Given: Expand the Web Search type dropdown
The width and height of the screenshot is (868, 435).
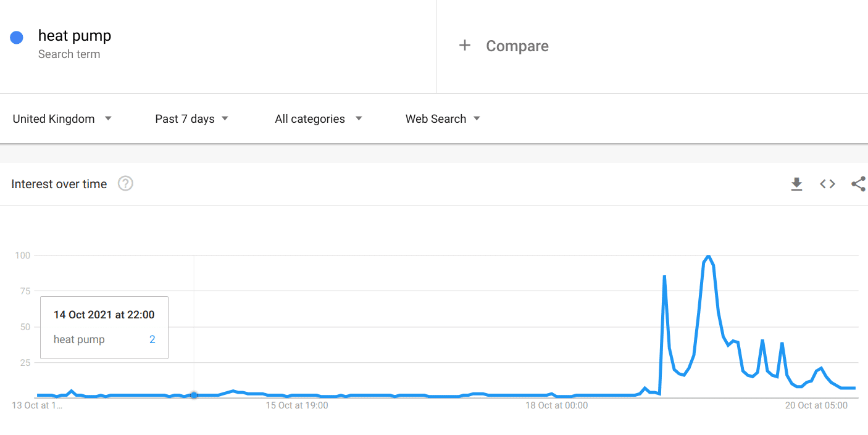Looking at the screenshot, I should [x=443, y=118].
